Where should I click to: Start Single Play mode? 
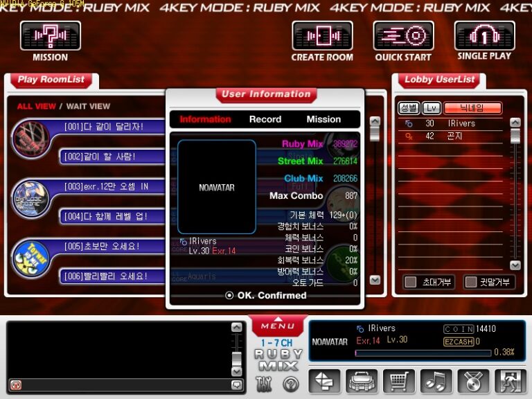point(484,36)
